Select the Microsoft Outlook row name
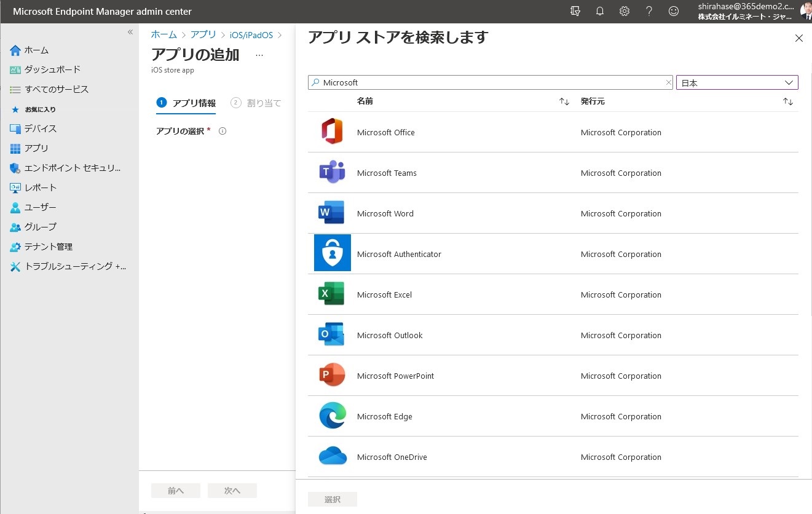812x514 pixels. (x=390, y=335)
